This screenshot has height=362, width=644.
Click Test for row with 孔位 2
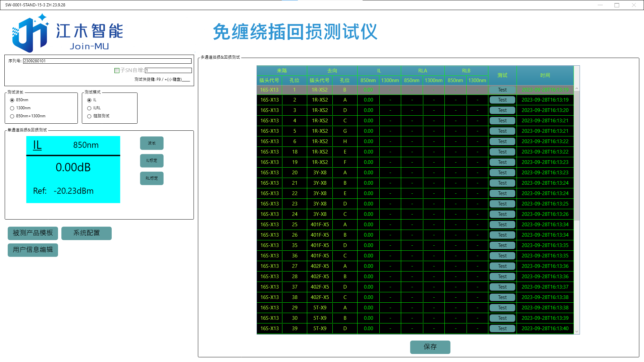[502, 100]
